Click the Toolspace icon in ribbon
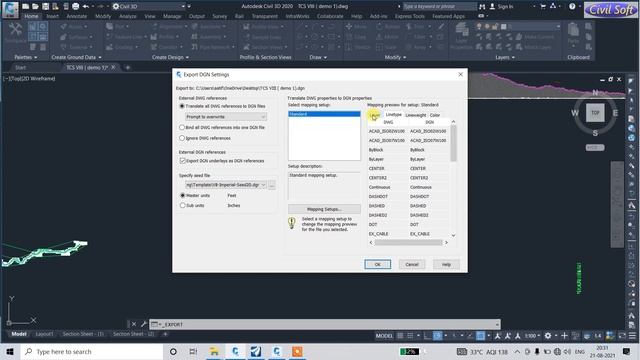 pyautogui.click(x=15, y=33)
